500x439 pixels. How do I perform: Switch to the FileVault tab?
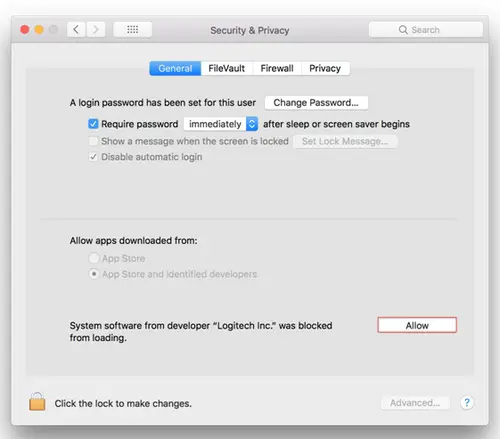tap(227, 68)
